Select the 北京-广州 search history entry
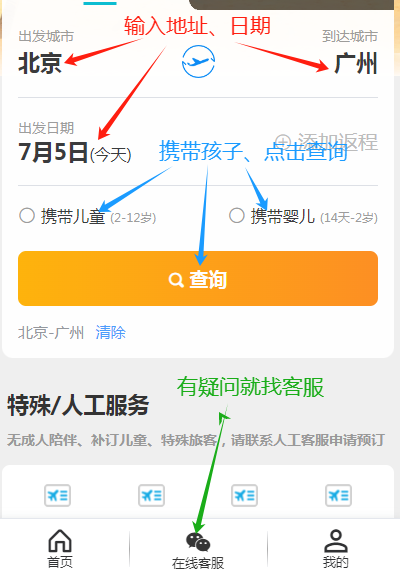The image size is (400, 582). 51,332
